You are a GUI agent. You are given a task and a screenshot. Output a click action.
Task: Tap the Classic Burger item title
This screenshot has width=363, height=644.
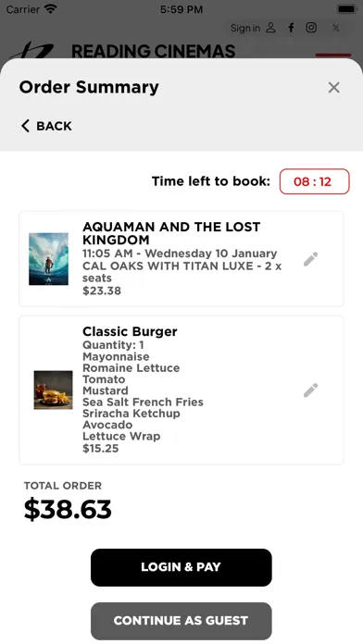pos(130,331)
